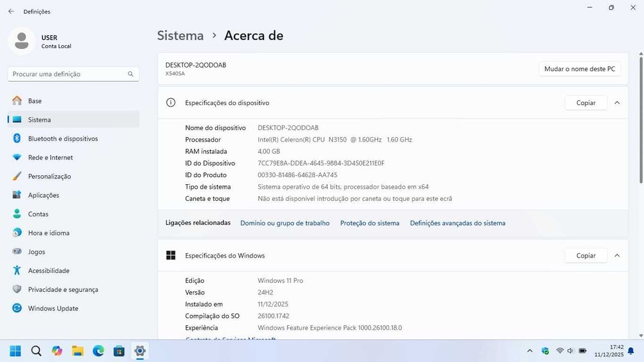Open the Base home icon
The height and width of the screenshot is (362, 644).
[17, 100]
